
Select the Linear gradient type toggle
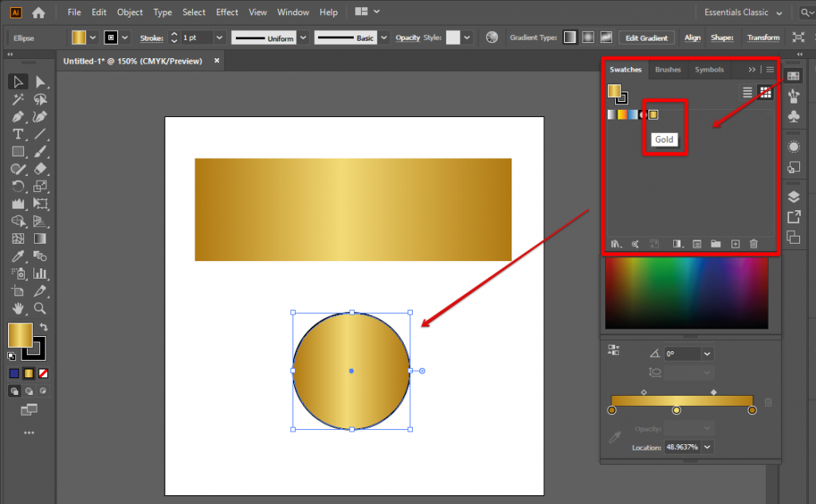point(569,37)
